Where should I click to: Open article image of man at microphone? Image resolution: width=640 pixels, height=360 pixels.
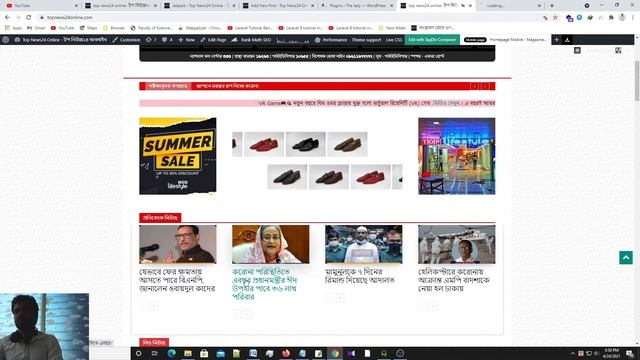coord(178,244)
